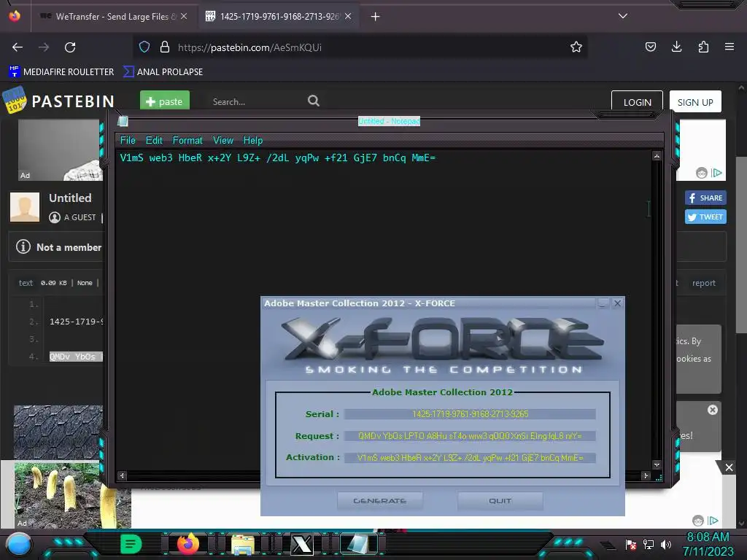Image resolution: width=747 pixels, height=560 pixels.
Task: Open the Start orb
Action: click(x=19, y=544)
